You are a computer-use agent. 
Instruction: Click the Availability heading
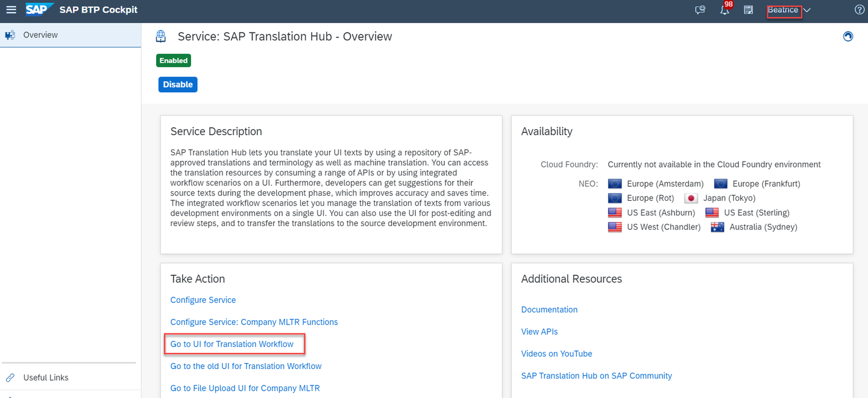pyautogui.click(x=547, y=131)
